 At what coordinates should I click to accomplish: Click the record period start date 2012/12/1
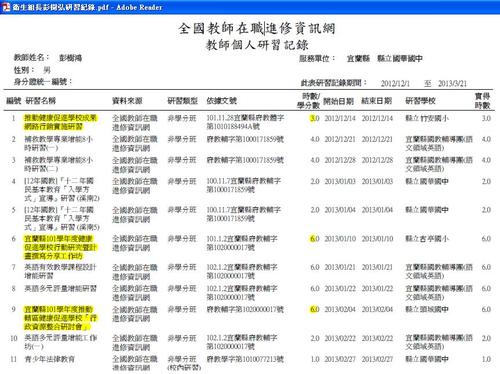395,83
